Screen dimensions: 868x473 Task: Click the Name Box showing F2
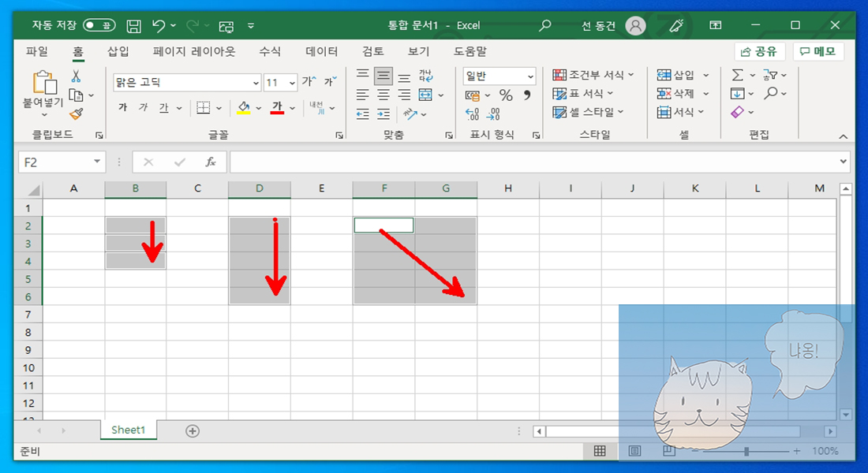point(62,162)
